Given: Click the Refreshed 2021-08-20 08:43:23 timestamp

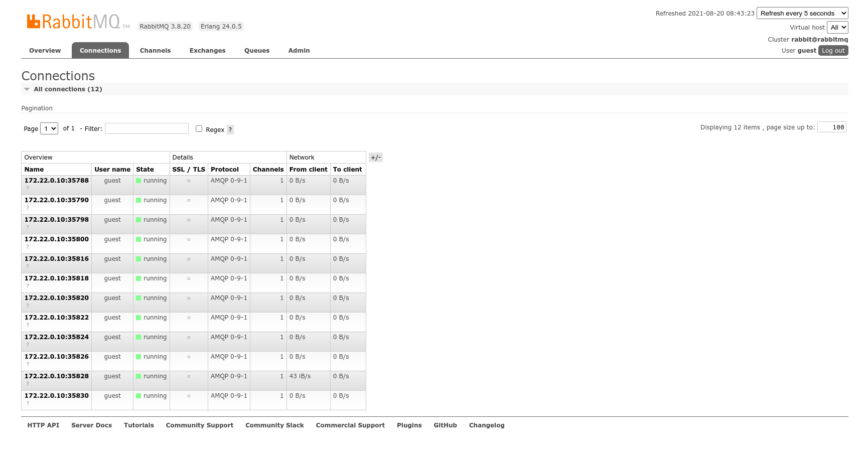Looking at the screenshot, I should [705, 14].
